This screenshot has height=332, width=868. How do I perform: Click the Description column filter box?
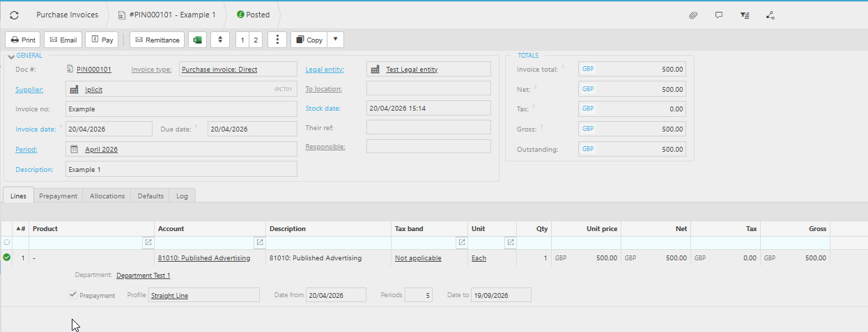328,242
